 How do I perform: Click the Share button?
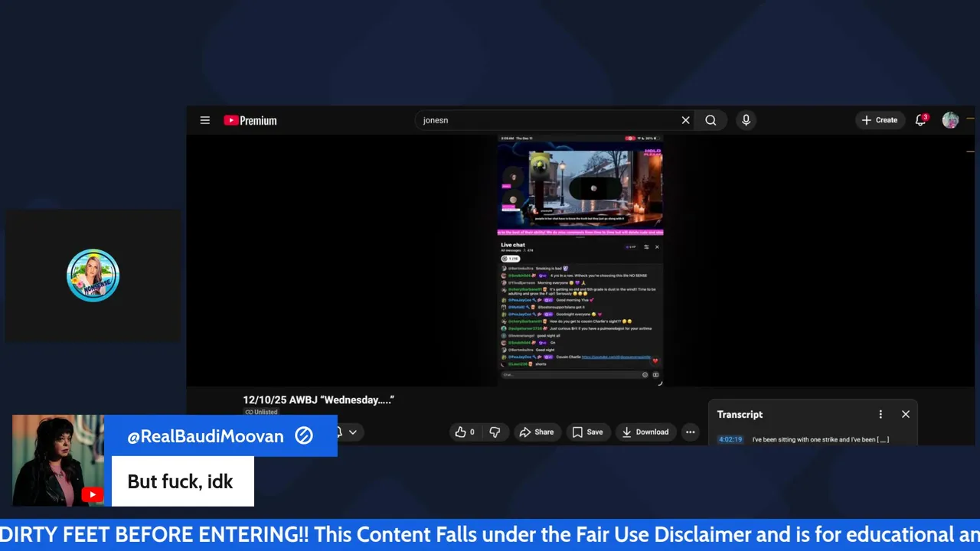pos(537,432)
